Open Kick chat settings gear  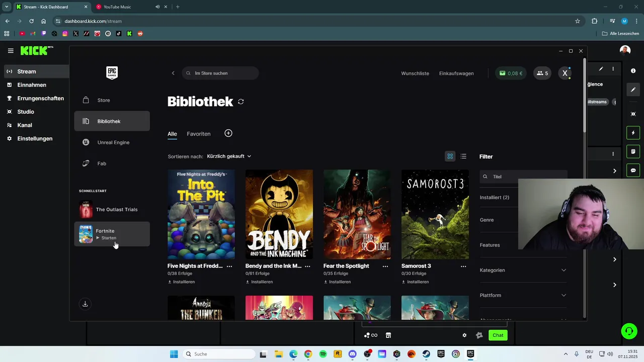464,335
